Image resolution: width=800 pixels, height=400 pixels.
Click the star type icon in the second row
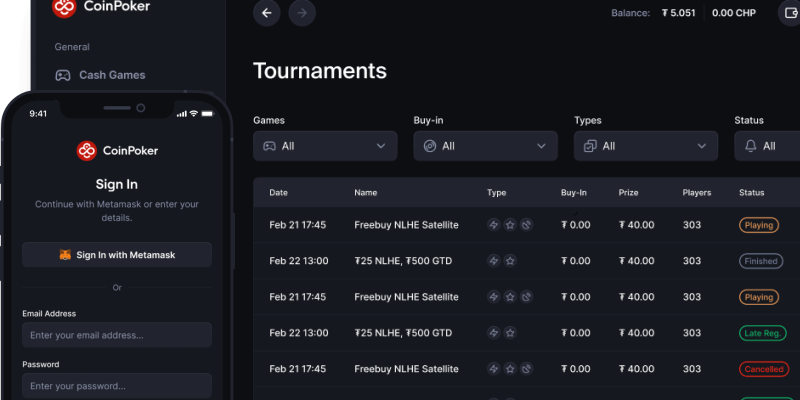coord(510,261)
